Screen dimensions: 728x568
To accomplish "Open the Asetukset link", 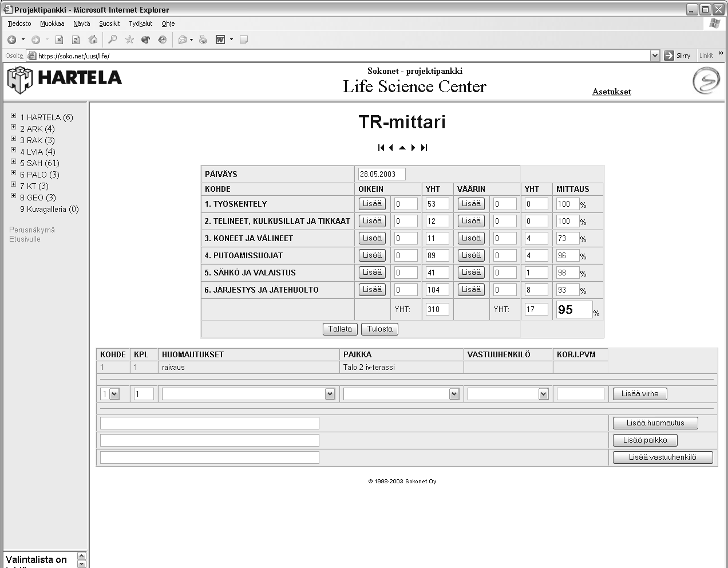I will 612,92.
